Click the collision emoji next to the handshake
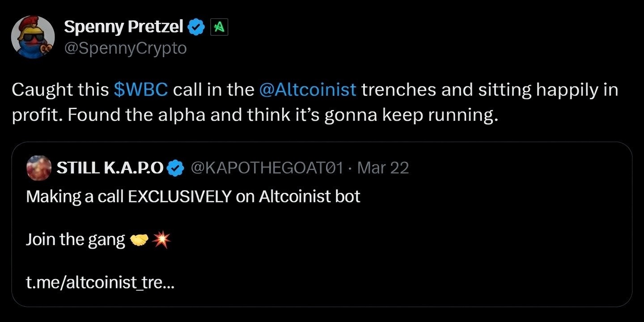 [x=162, y=239]
